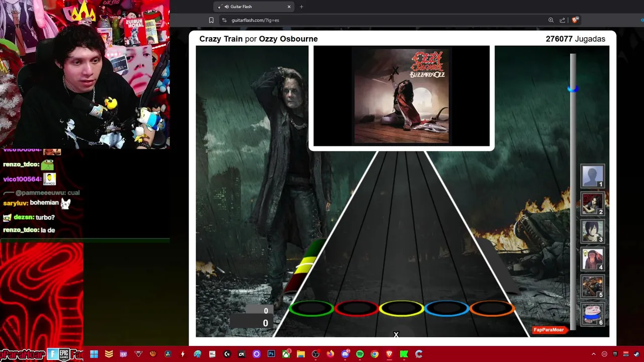
Task: Show hidden system tray icons
Action: point(593,354)
